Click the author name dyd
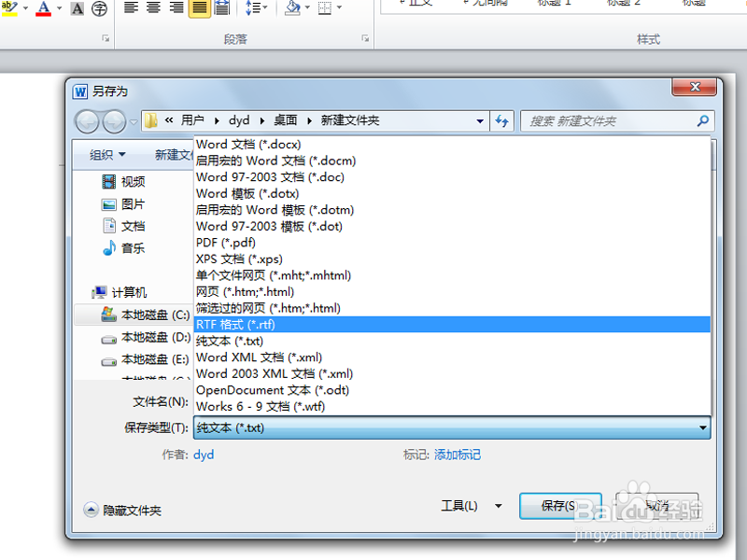The width and height of the screenshot is (747, 560). coord(204,455)
